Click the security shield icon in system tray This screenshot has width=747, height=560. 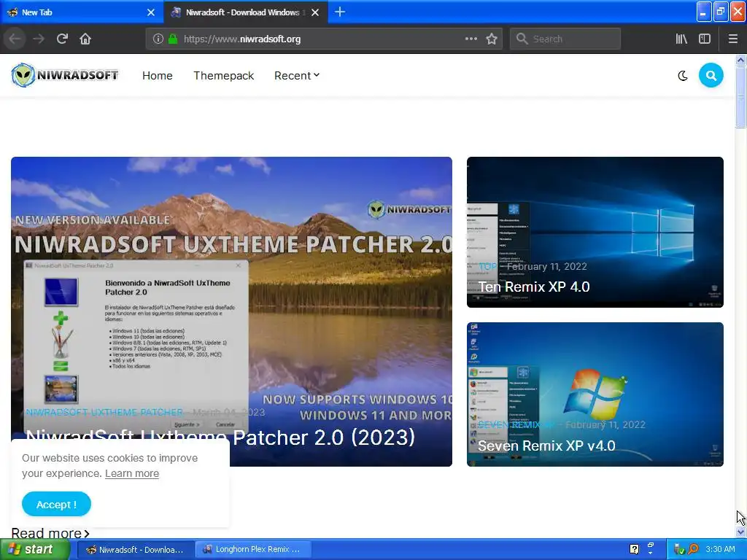[679, 549]
